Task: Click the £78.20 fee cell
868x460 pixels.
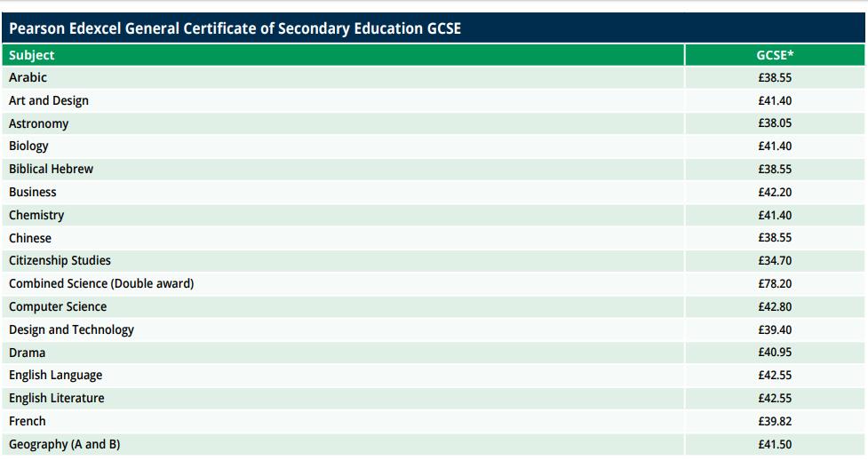Action: 775,283
